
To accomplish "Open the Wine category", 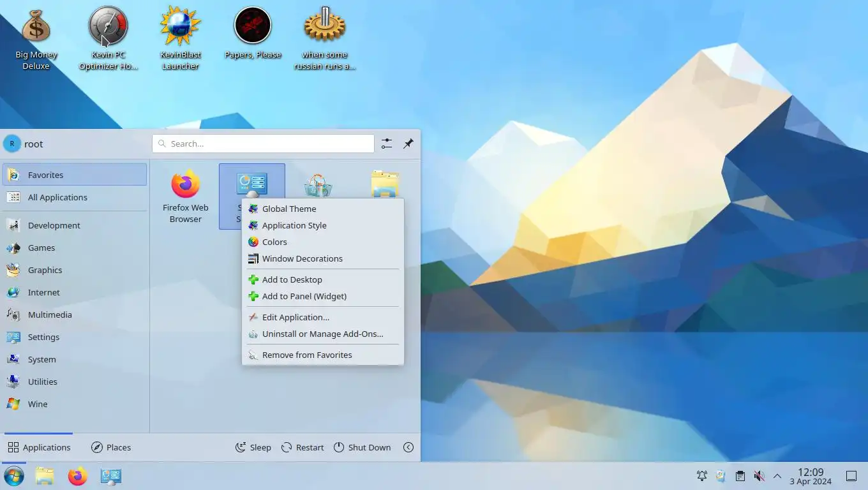I will click(75, 404).
